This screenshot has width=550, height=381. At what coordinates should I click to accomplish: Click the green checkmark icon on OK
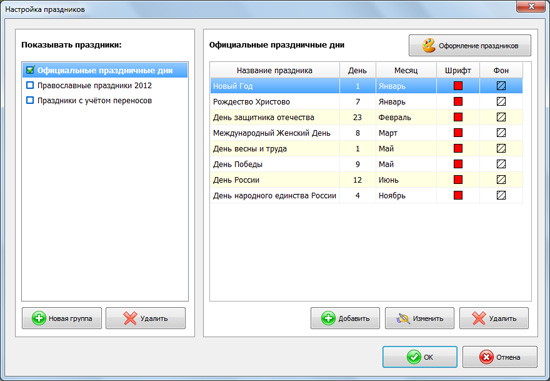click(414, 357)
